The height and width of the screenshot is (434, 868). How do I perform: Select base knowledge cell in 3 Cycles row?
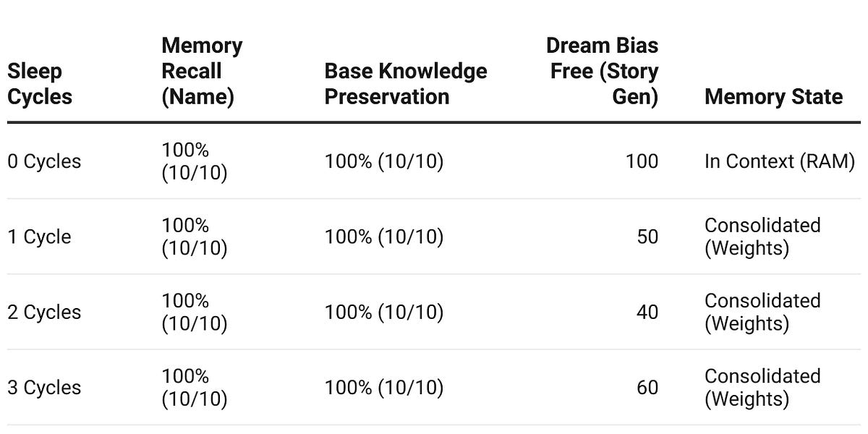(383, 387)
